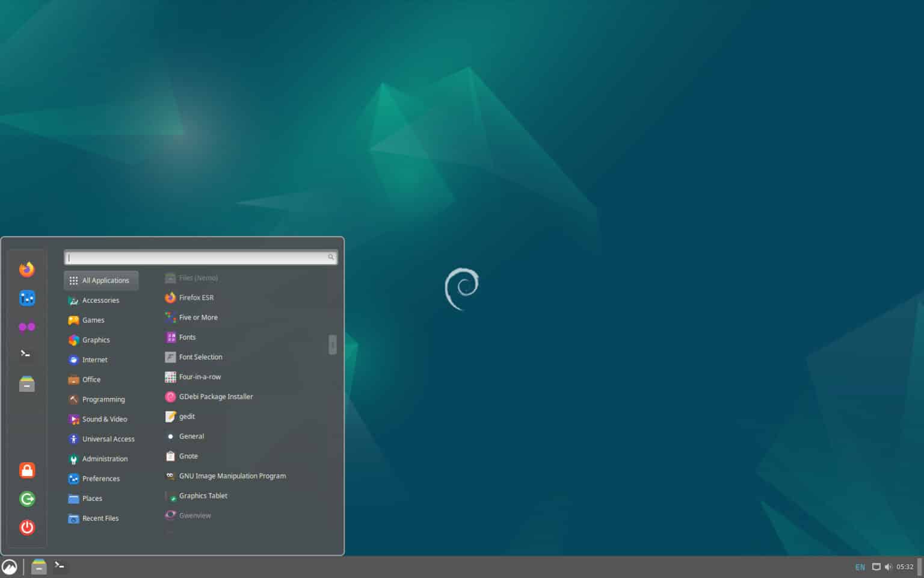
Task: Select the Graphics category
Action: point(96,340)
